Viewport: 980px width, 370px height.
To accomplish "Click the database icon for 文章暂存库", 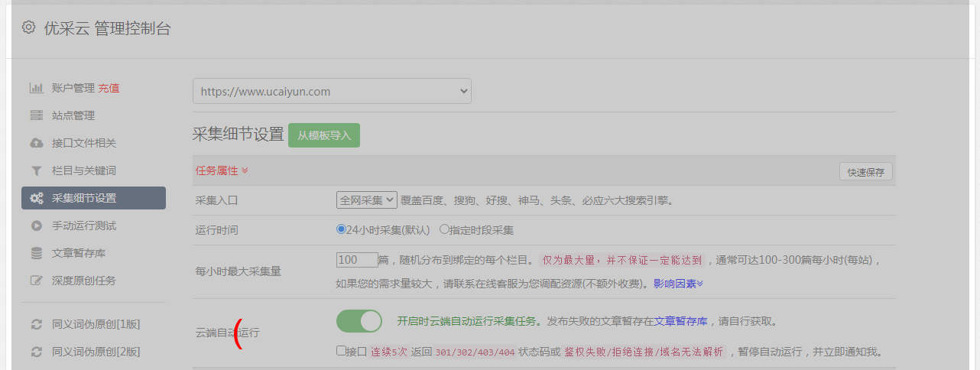I will pyautogui.click(x=36, y=253).
